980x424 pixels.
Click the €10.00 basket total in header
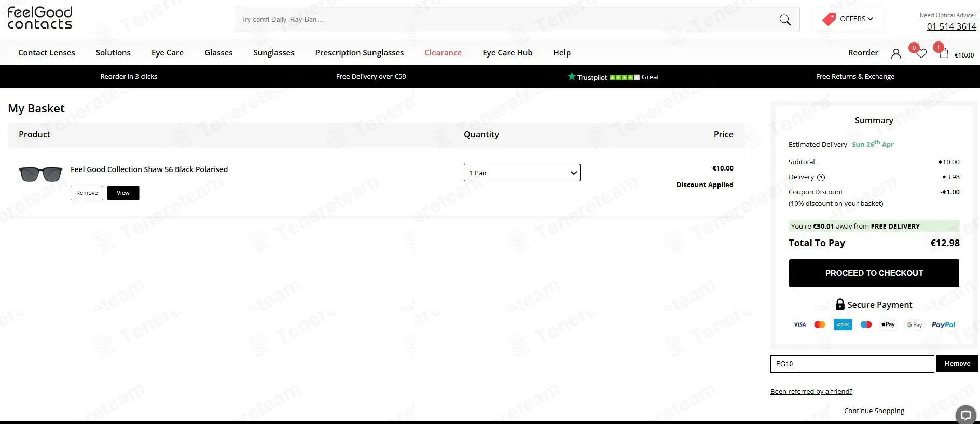(x=964, y=55)
